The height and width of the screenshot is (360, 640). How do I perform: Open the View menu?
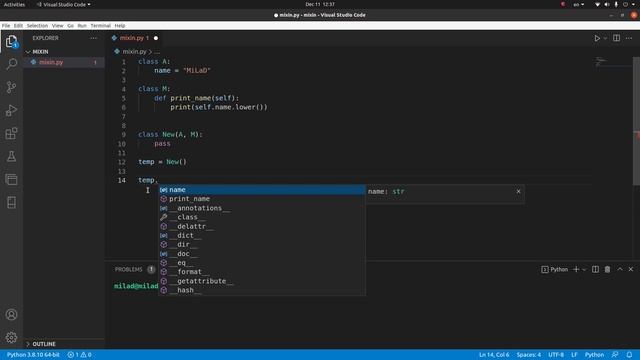(x=58, y=25)
